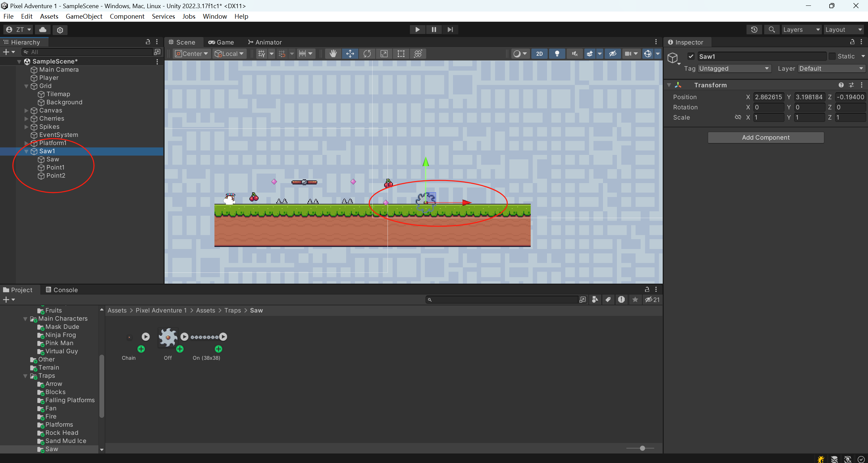This screenshot has width=868, height=463.
Task: Open the Undo History icon
Action: [754, 30]
